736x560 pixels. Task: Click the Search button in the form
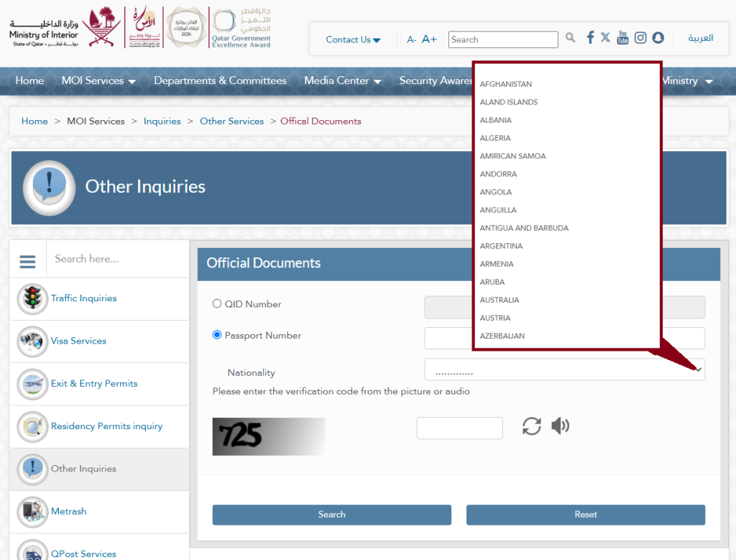pyautogui.click(x=332, y=515)
